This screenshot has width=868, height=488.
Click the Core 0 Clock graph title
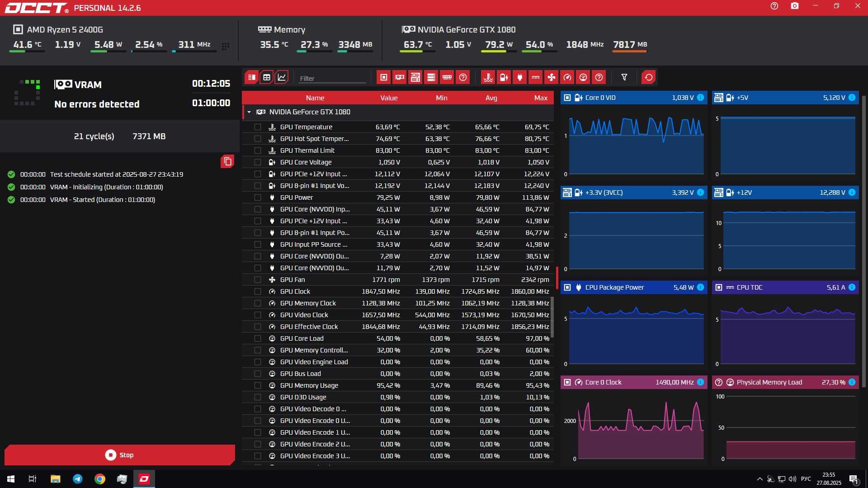pos(603,382)
